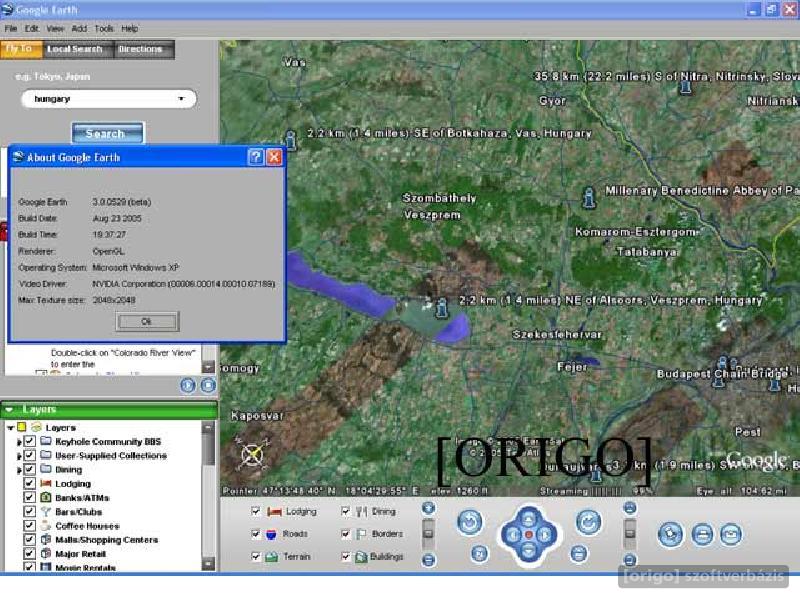Click the down arrow of the Layers scrollbar
The width and height of the screenshot is (800, 600).
208,563
